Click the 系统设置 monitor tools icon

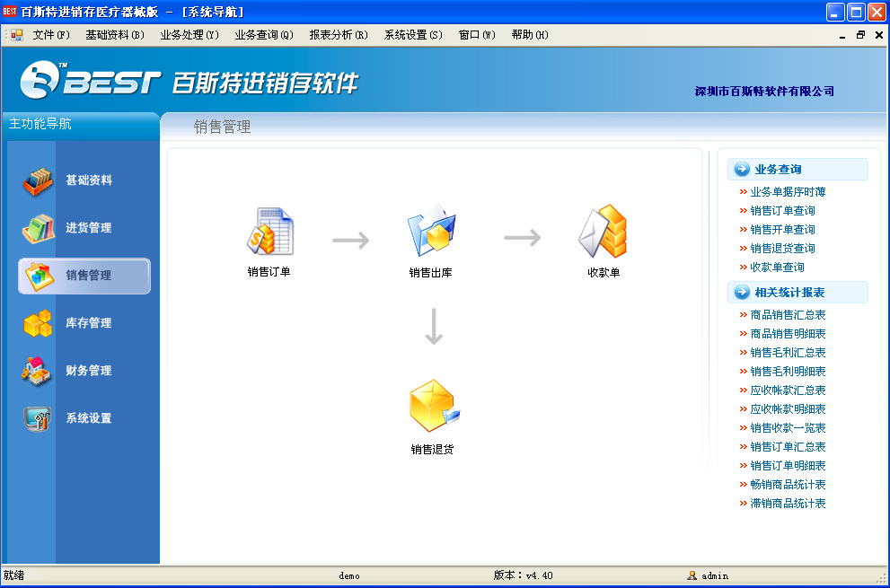[38, 419]
